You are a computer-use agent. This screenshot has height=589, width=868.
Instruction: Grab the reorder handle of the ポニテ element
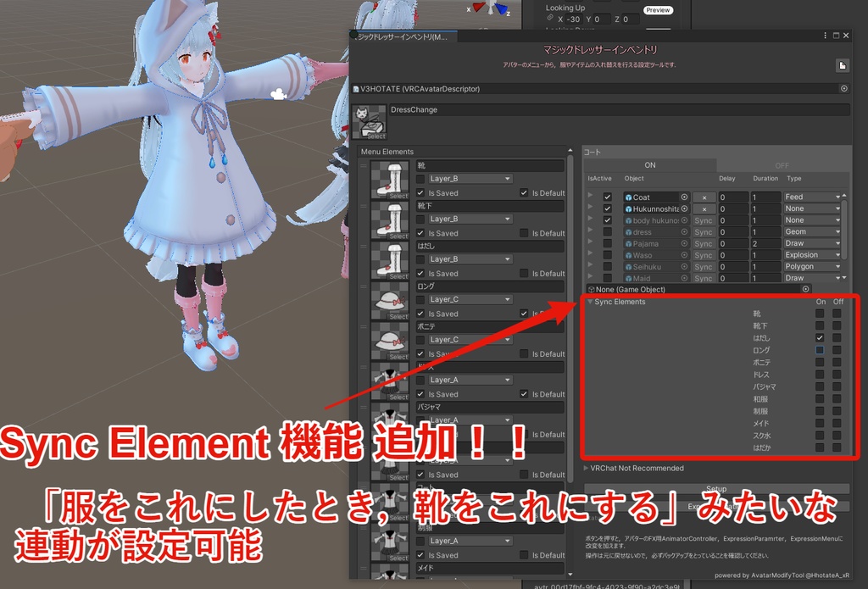point(364,326)
